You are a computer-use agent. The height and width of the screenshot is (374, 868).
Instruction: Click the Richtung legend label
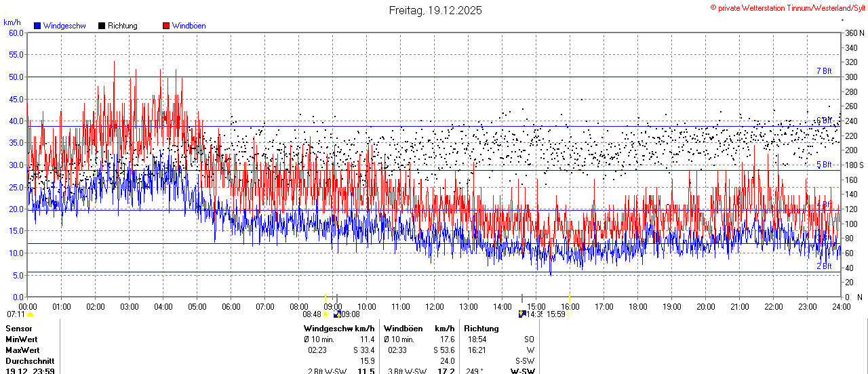click(123, 26)
